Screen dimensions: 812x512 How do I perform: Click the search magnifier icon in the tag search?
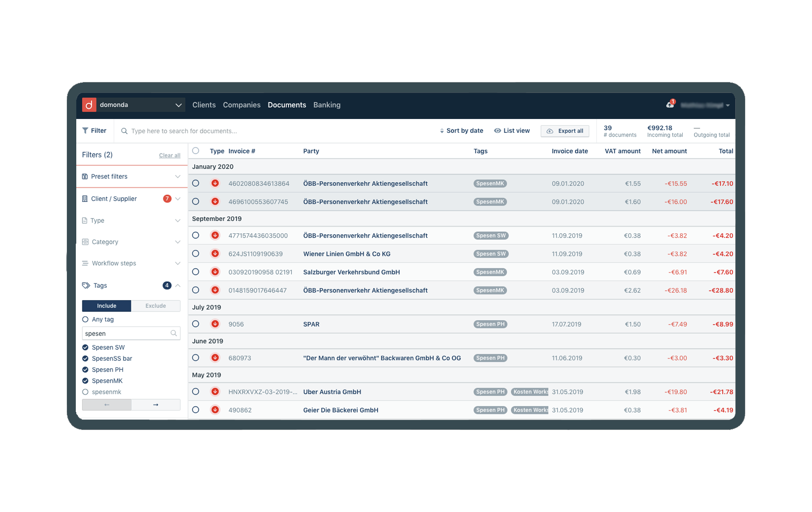point(174,334)
